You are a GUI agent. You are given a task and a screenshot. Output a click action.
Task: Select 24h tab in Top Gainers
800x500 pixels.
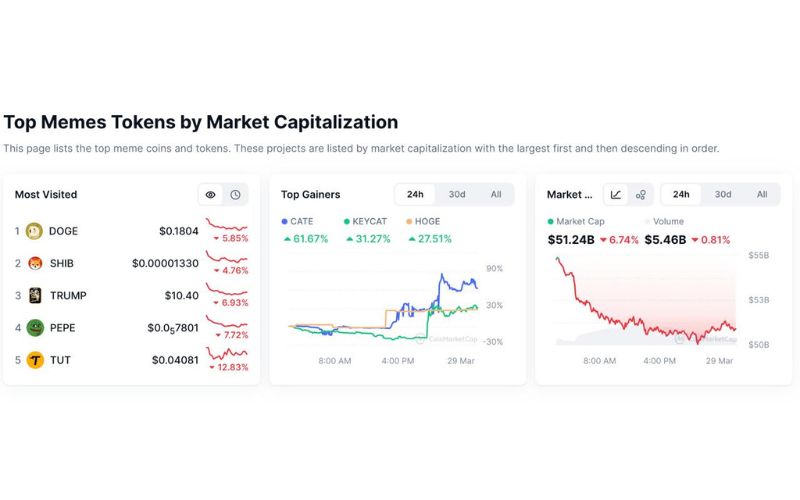pos(415,194)
